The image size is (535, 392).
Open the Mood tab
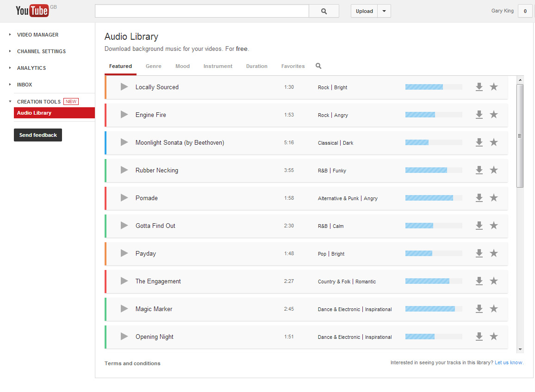pyautogui.click(x=182, y=66)
